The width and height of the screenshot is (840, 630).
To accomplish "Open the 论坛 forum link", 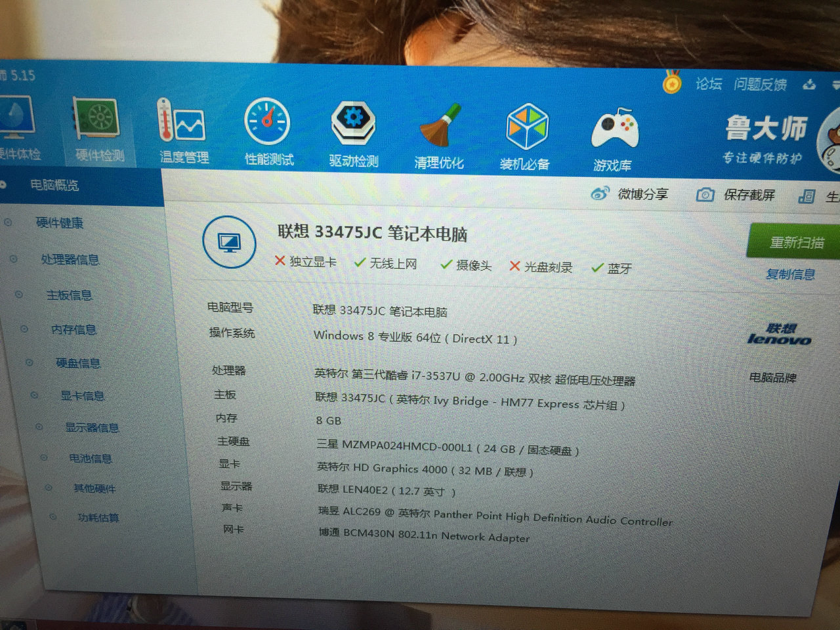I will point(709,83).
